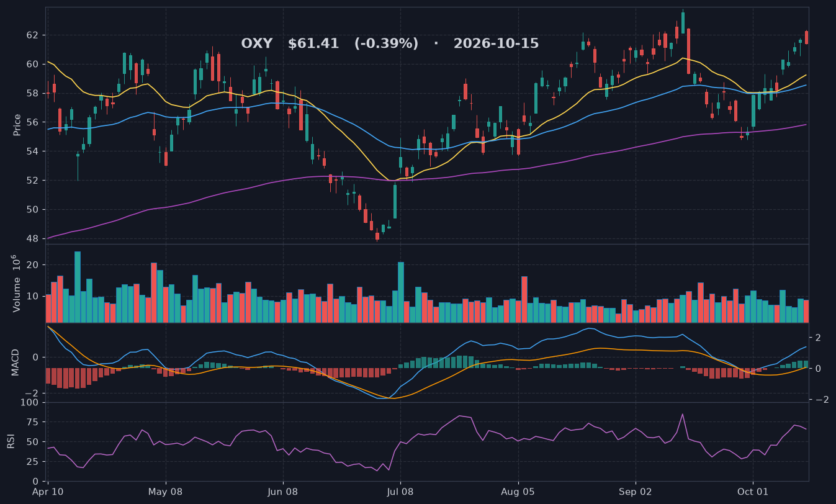The image size is (836, 504).
Task: Select the 58 tick on the Price axis
Action: click(x=34, y=93)
